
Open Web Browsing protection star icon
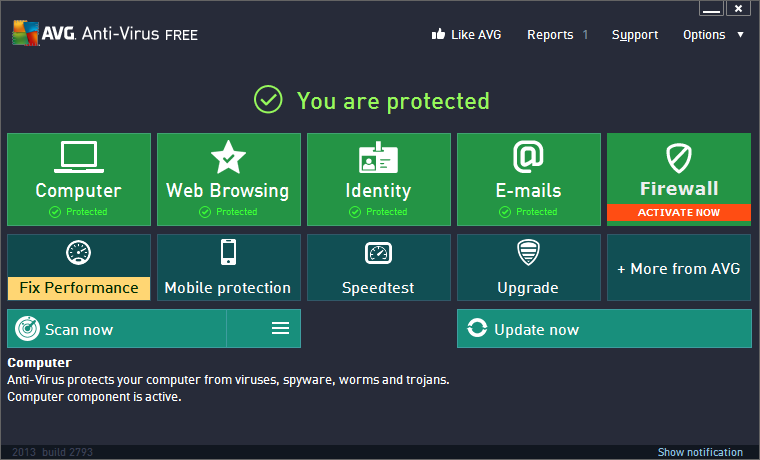pos(228,157)
